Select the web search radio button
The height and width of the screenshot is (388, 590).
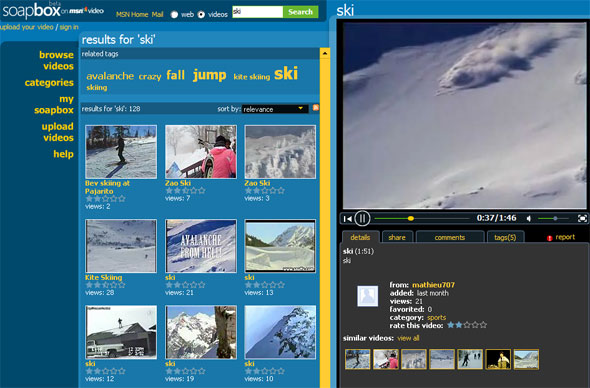(x=174, y=15)
